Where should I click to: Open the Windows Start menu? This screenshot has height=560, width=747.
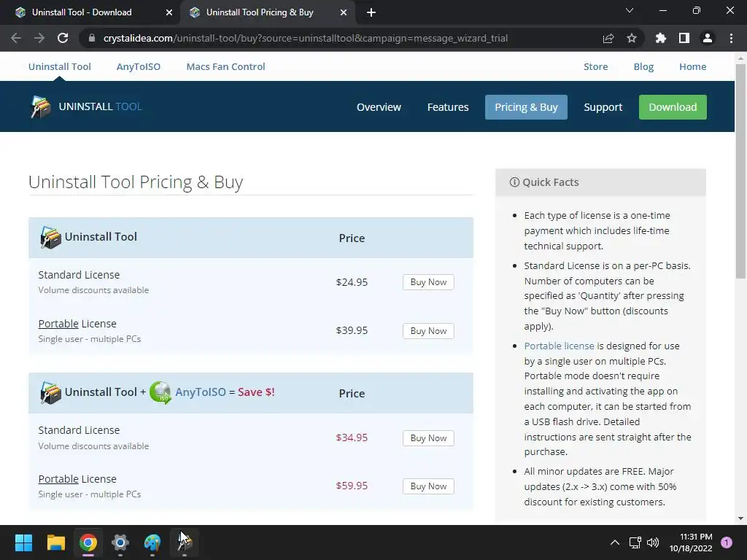(x=23, y=542)
